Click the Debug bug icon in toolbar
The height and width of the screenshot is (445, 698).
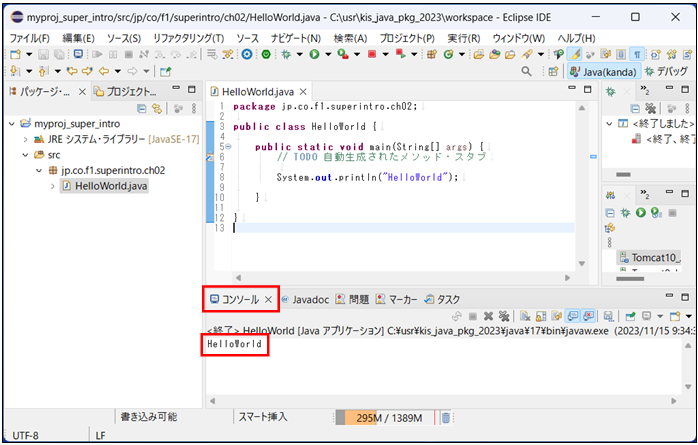point(287,54)
